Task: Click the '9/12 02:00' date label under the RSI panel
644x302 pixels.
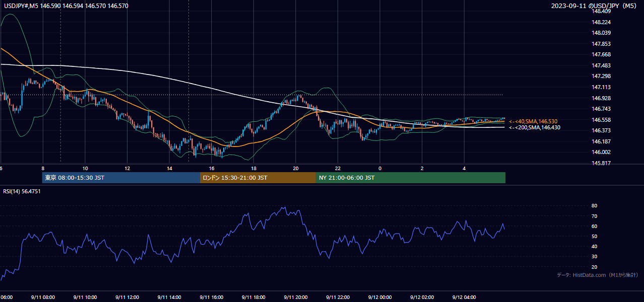Action: click(422, 297)
